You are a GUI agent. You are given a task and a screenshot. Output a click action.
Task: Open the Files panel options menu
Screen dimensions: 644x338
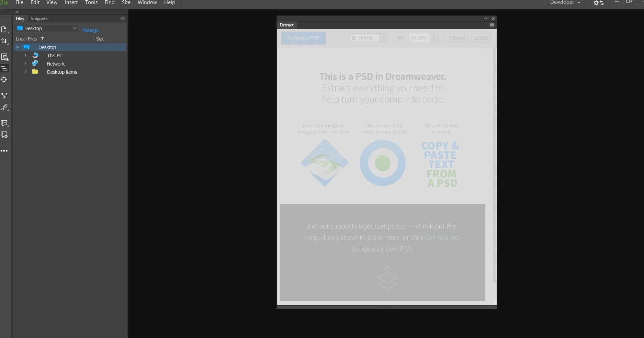pyautogui.click(x=123, y=19)
